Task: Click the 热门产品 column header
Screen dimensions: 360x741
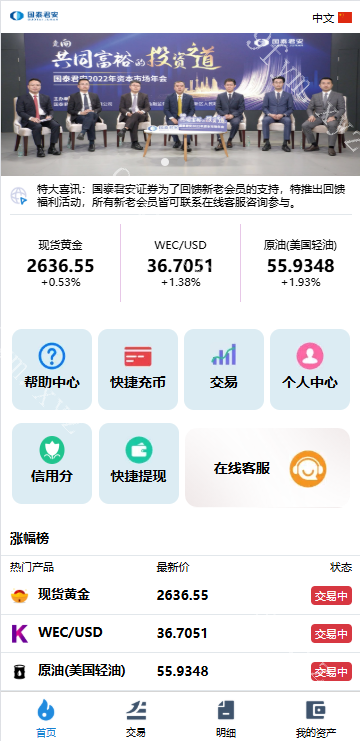Action: tap(32, 567)
